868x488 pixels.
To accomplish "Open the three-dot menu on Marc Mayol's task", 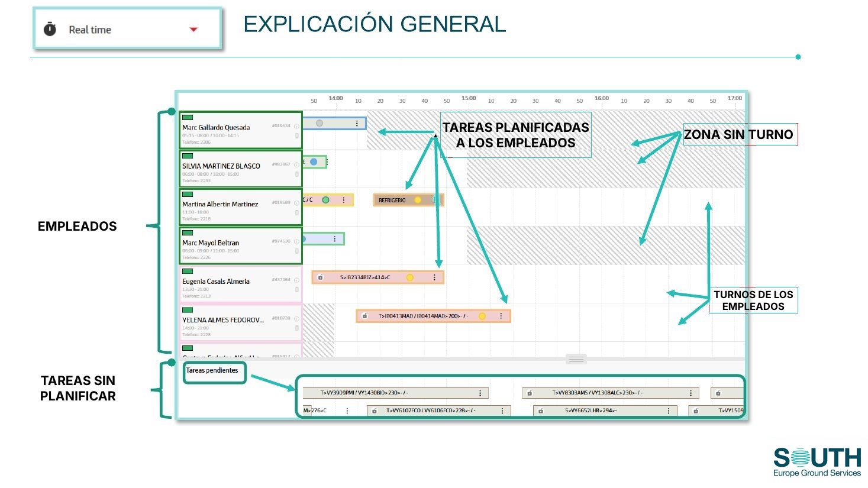I will [335, 239].
